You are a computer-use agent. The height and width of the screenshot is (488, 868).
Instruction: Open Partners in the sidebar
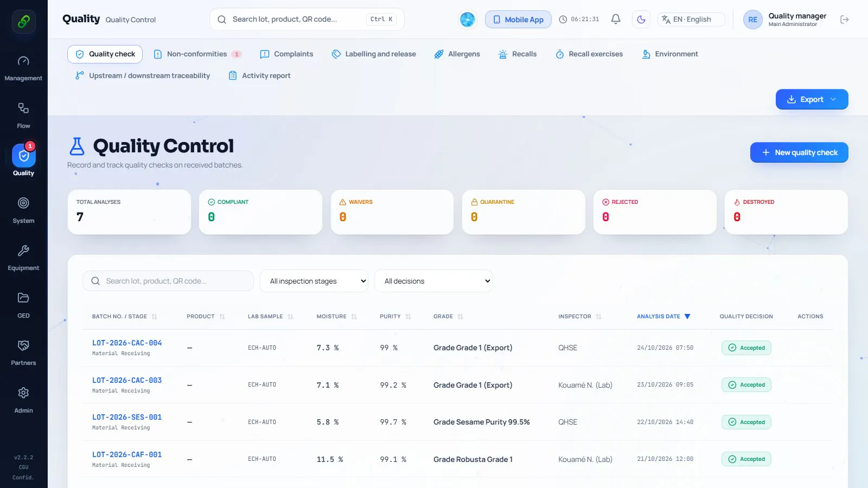tap(23, 353)
